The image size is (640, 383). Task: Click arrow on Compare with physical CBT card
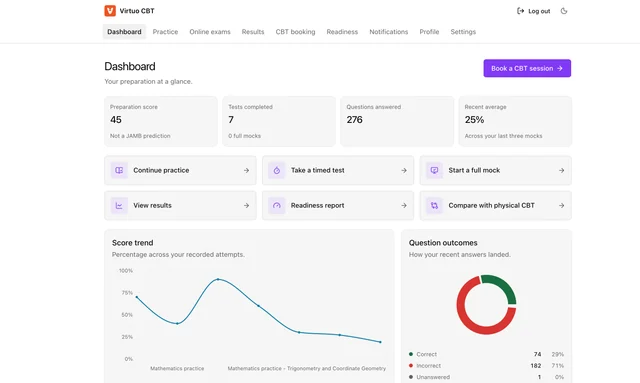pyautogui.click(x=562, y=205)
